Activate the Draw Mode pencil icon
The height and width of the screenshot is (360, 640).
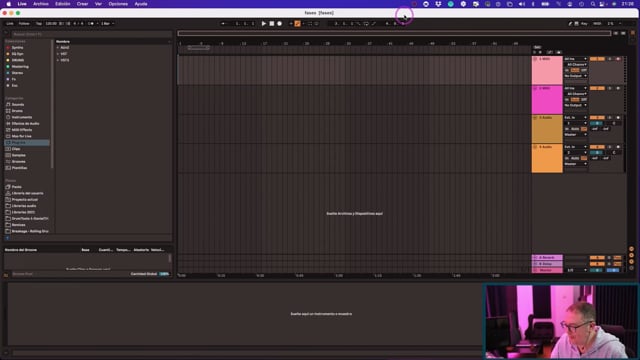[x=570, y=24]
